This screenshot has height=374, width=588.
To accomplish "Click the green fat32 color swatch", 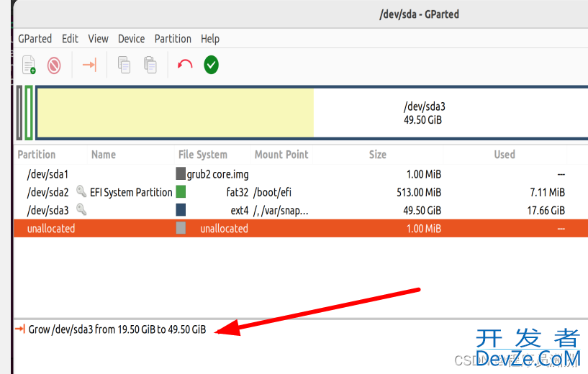I will [x=181, y=191].
